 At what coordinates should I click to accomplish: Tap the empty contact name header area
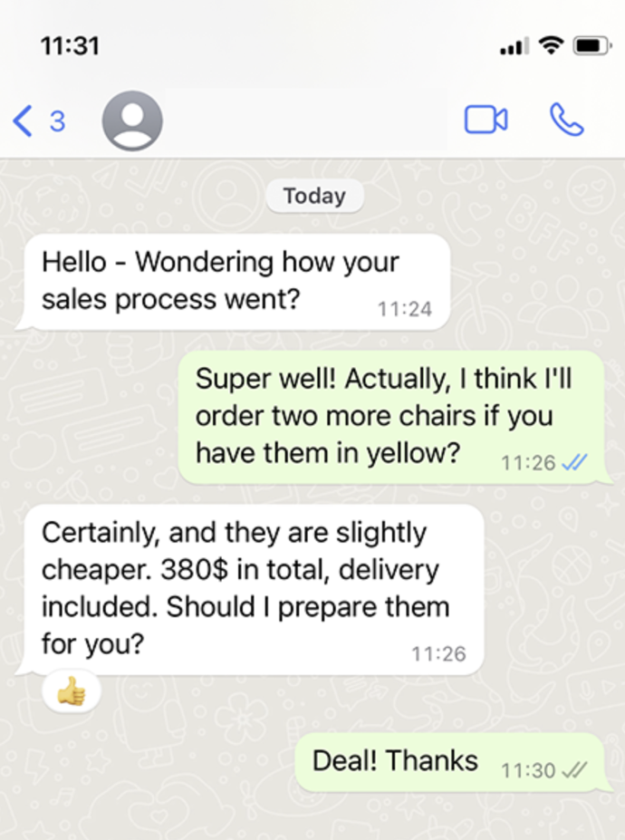tap(306, 120)
